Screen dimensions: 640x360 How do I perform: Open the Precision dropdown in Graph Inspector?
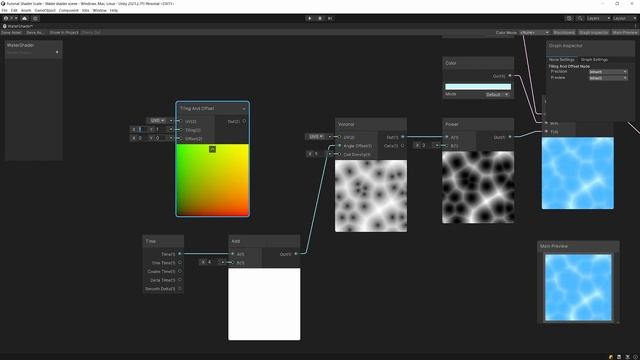click(608, 72)
